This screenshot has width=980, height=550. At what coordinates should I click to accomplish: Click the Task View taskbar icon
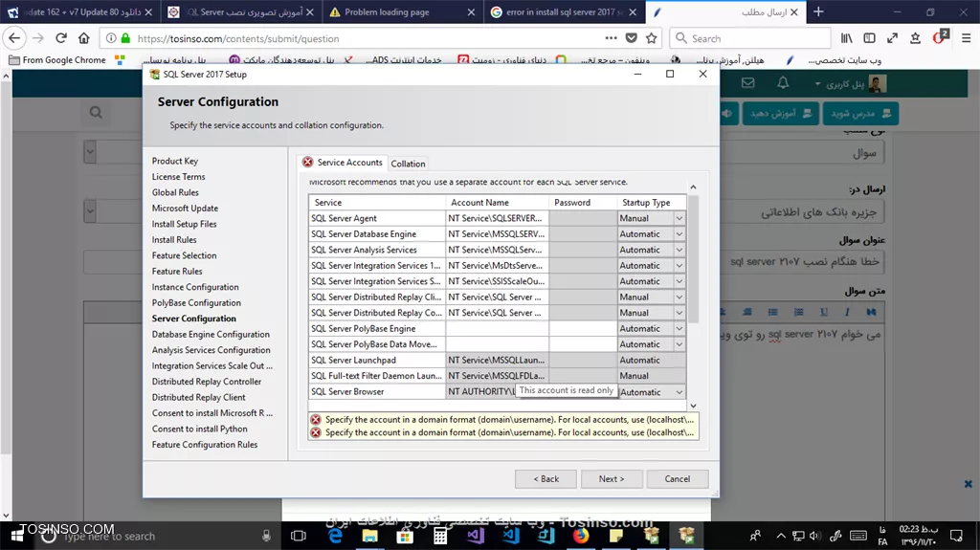[x=299, y=536]
